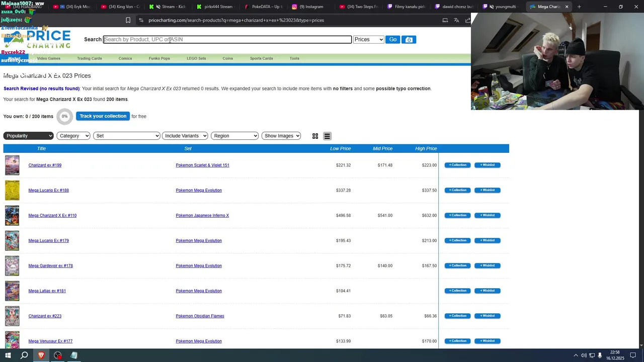Add Mega Lucario Ex #188 to Wishlist
Viewport: 644px width, 362px height.
[488, 190]
